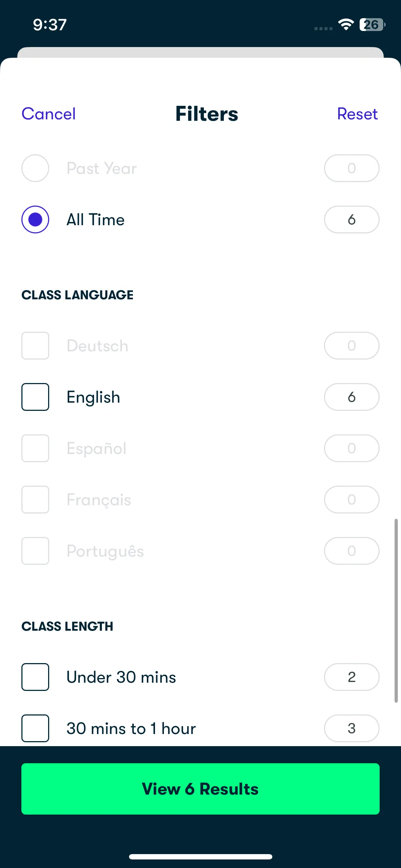Check the English language checkbox

pyautogui.click(x=35, y=397)
